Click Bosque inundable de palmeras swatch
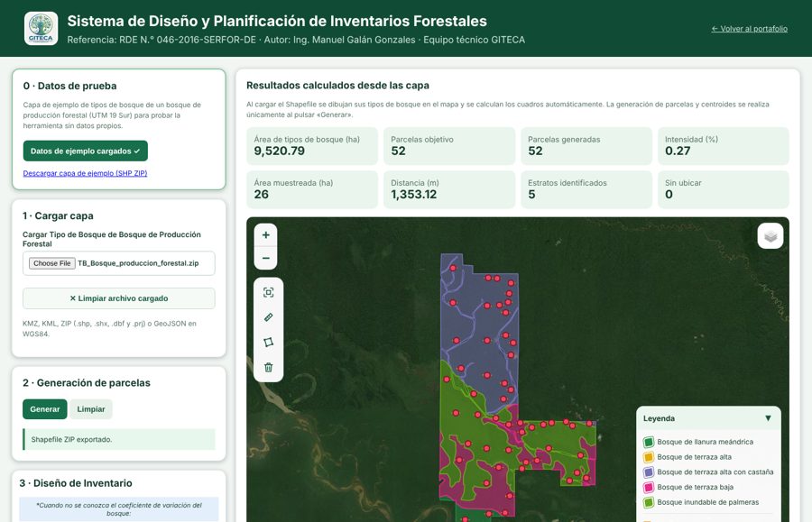The width and height of the screenshot is (812, 522). pos(649,502)
